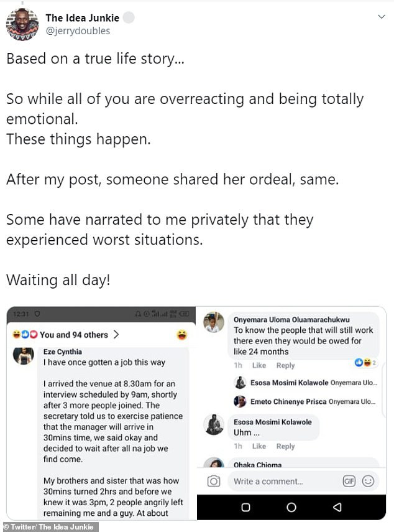
Task: Open Eze Cynthia's profile picture
Action: pyautogui.click(x=23, y=355)
